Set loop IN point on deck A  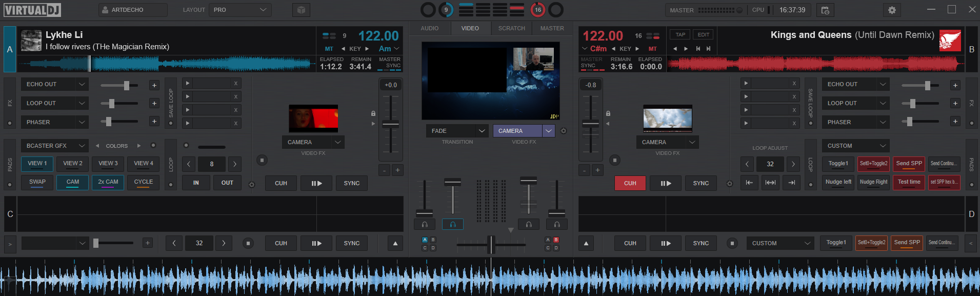[196, 183]
